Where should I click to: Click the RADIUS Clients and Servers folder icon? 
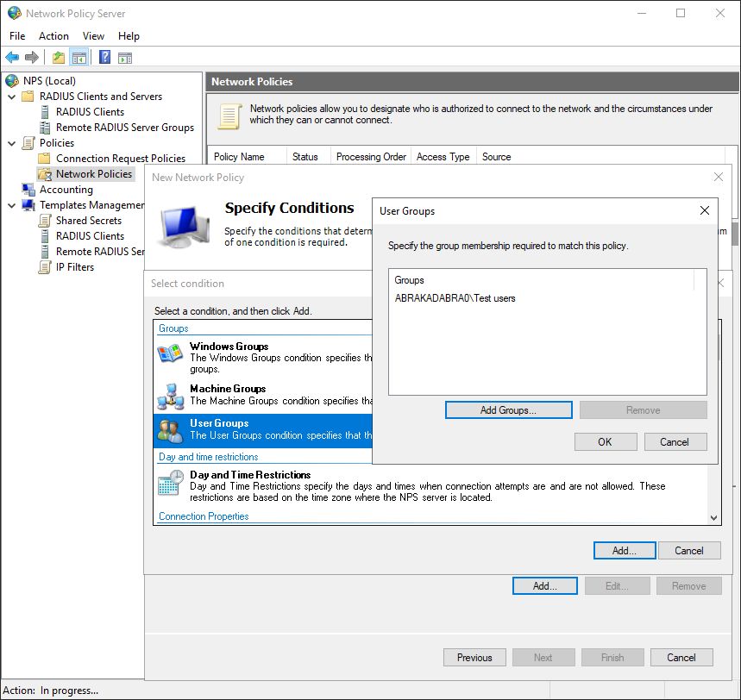(28, 97)
